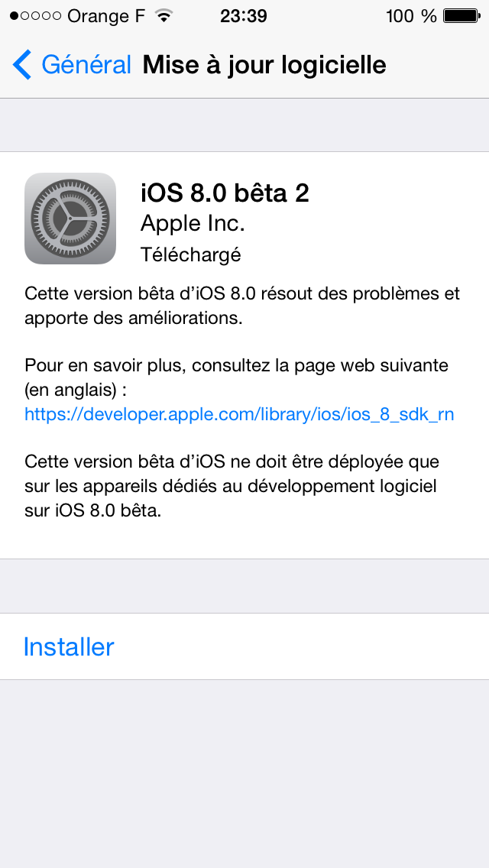The width and height of the screenshot is (489, 868).
Task: Tap the cellular signal strength dots
Action: [35, 16]
